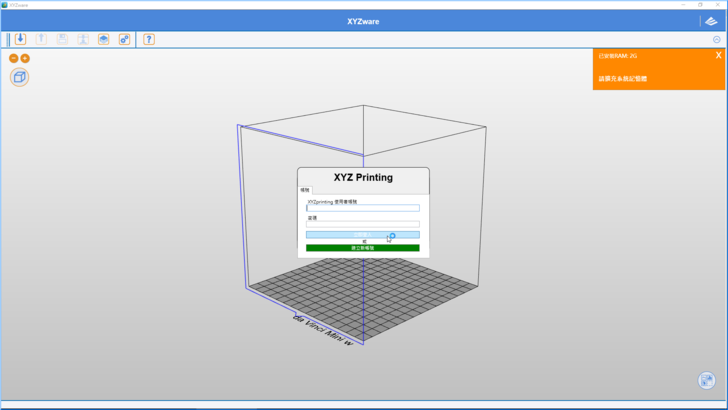Screen dimensions: 728x410
Task: Open the help question mark icon
Action: pos(149,39)
